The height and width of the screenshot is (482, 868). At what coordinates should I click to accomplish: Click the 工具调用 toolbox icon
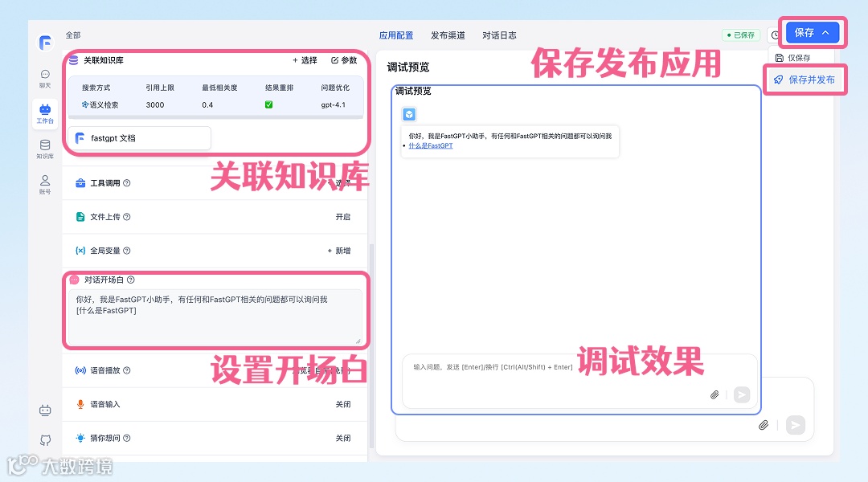pos(80,183)
